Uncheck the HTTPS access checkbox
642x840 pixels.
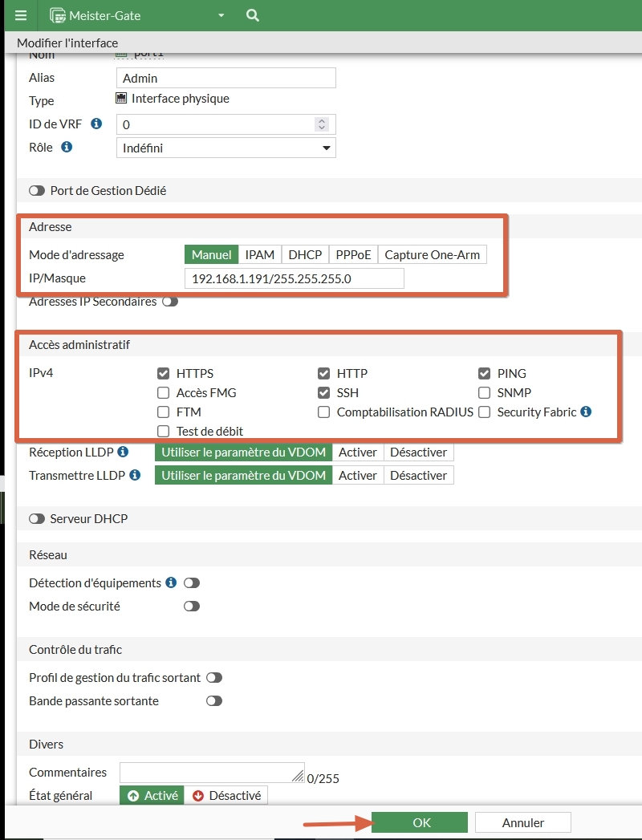click(x=163, y=373)
